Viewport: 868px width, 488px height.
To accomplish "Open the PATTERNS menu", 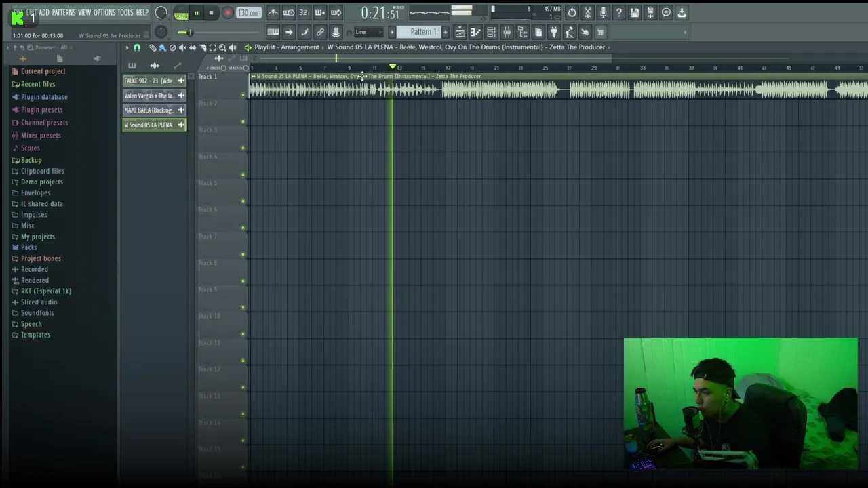I will point(64,12).
